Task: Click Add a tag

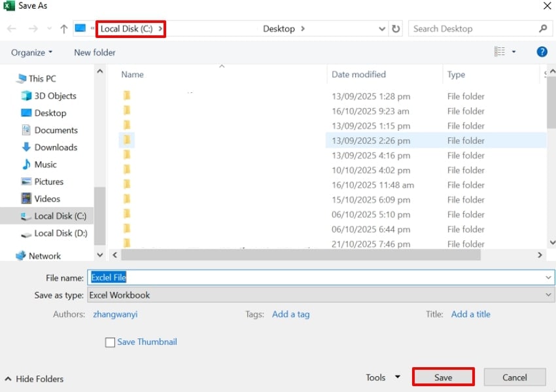Action: 291,314
